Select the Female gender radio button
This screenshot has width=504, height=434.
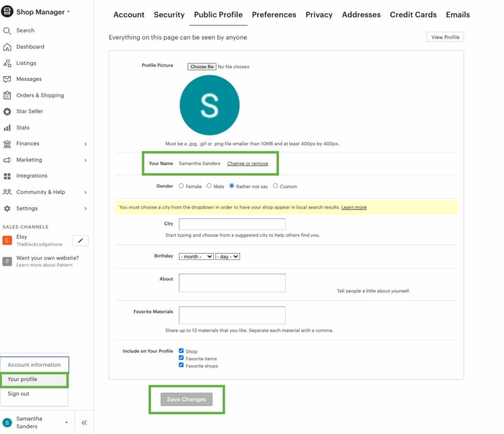click(181, 185)
